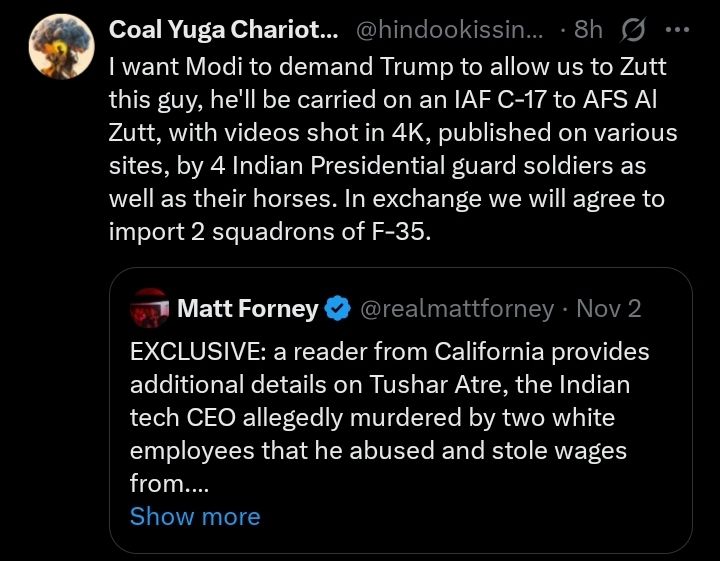The height and width of the screenshot is (561, 720).
Task: Click Matt Forney's blue verified badge
Action: 337,309
